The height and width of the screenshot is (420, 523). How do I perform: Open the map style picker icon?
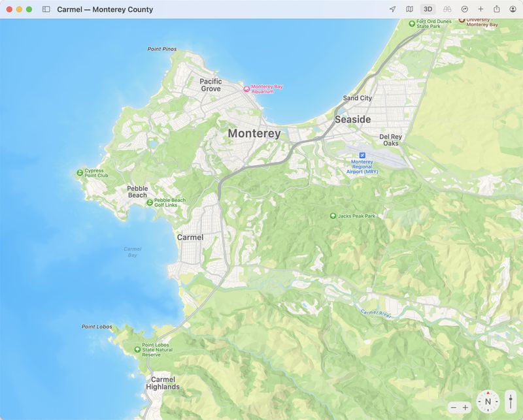(410, 9)
